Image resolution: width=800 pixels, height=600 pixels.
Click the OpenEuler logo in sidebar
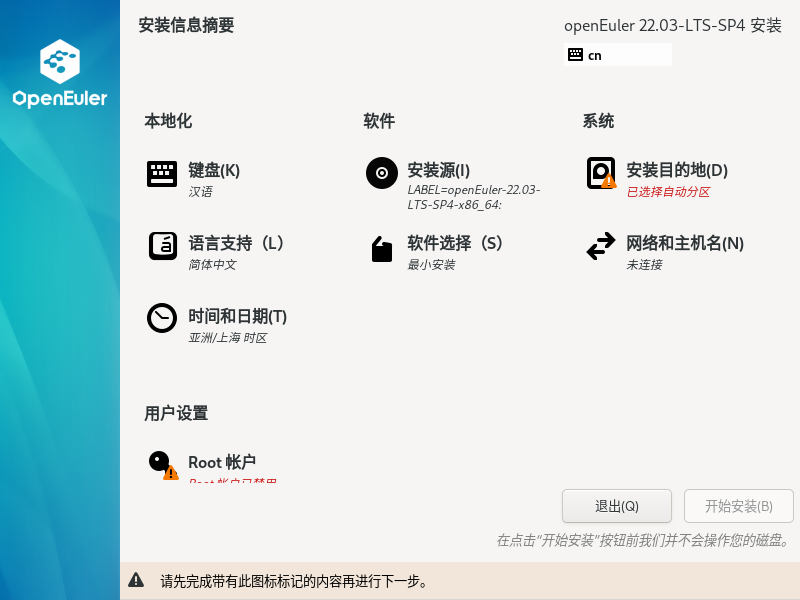pos(60,73)
